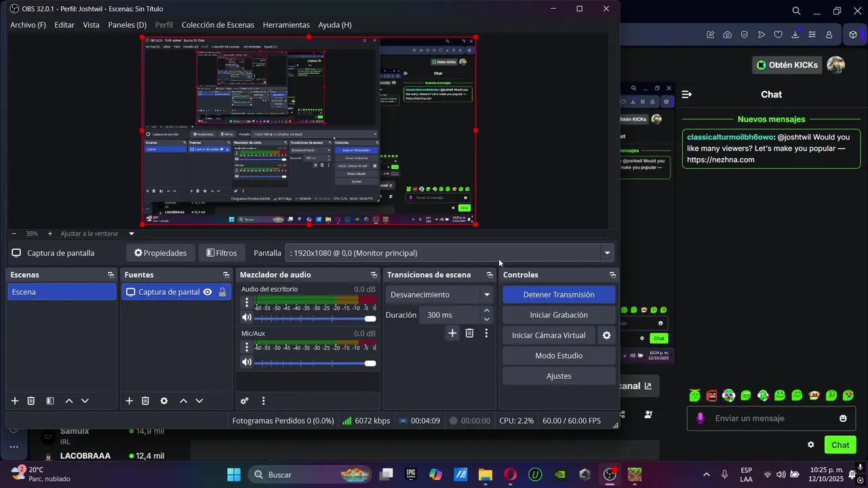Add a new source in Fuentes panel

pyautogui.click(x=130, y=401)
